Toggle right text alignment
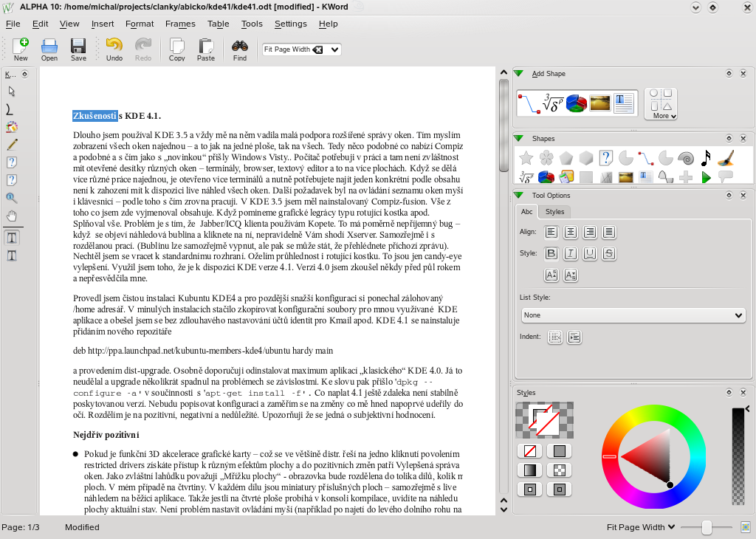This screenshot has height=539, width=756. tap(590, 232)
